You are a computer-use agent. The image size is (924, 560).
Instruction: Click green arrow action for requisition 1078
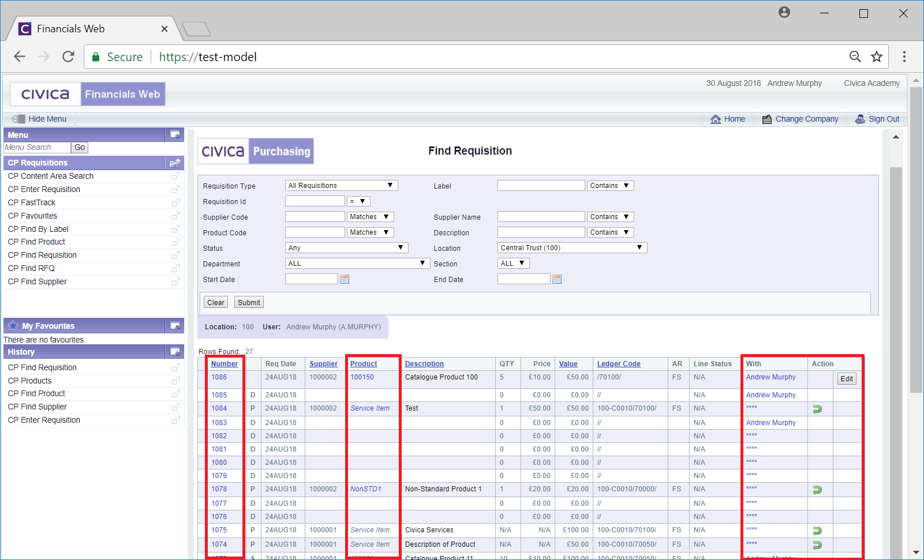click(x=817, y=490)
